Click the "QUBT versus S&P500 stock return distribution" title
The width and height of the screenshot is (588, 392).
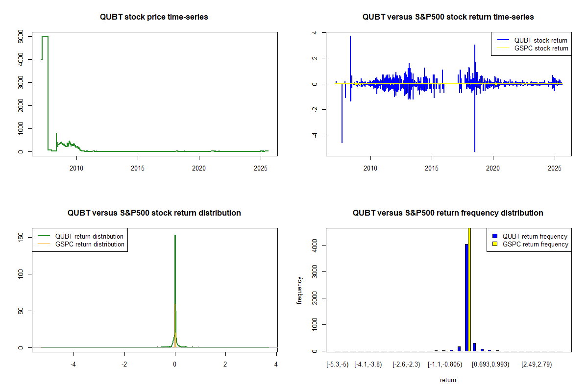pos(154,213)
